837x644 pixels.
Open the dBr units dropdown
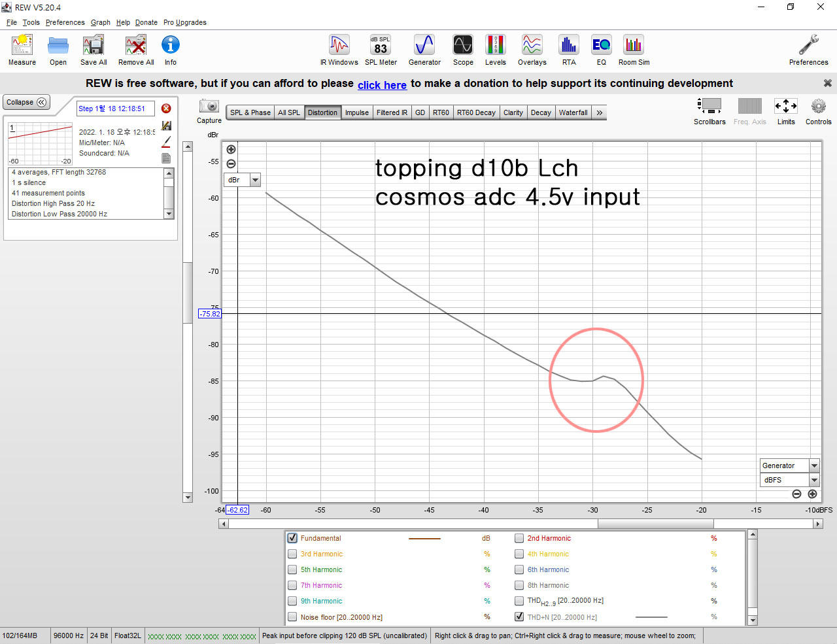256,180
